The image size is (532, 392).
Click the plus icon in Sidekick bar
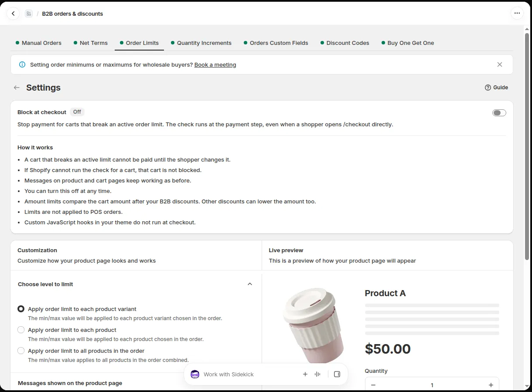pyautogui.click(x=305, y=374)
